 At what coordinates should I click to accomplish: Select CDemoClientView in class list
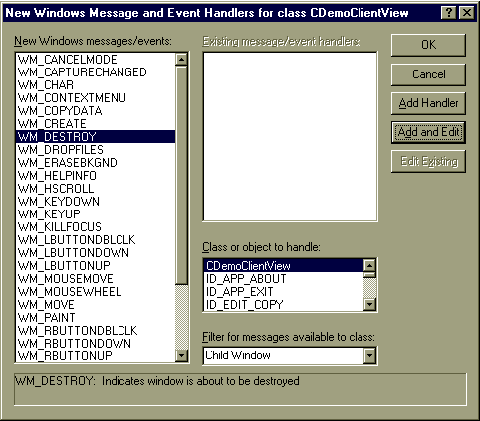(283, 266)
